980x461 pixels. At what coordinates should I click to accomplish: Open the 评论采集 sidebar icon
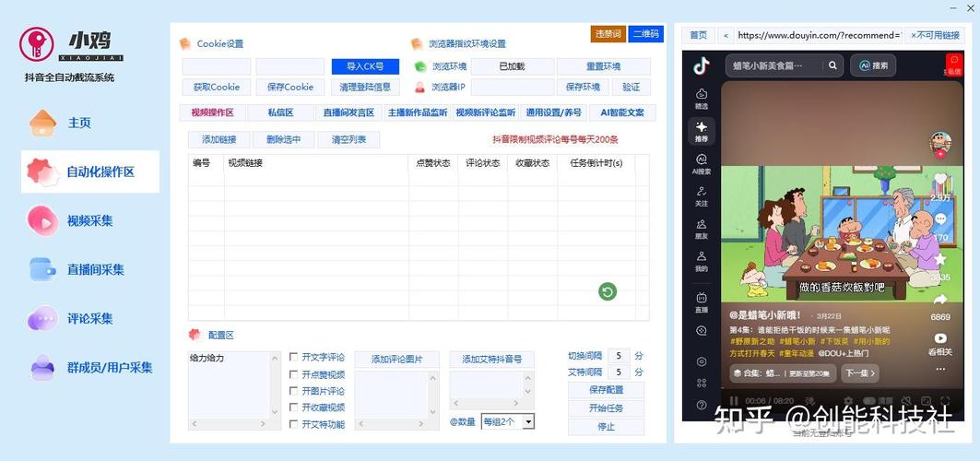42,319
